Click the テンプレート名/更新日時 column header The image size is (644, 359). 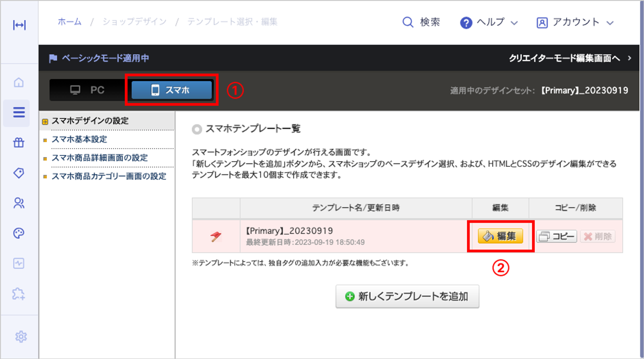(x=356, y=208)
